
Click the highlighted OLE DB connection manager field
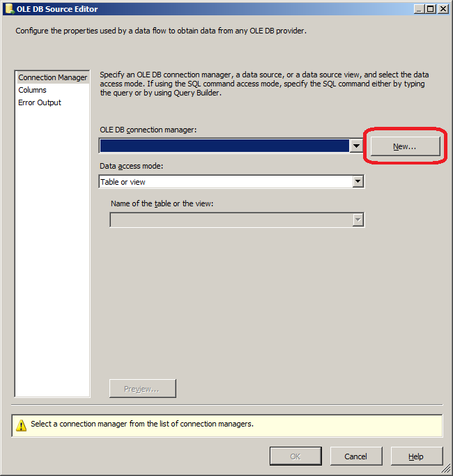click(x=224, y=146)
